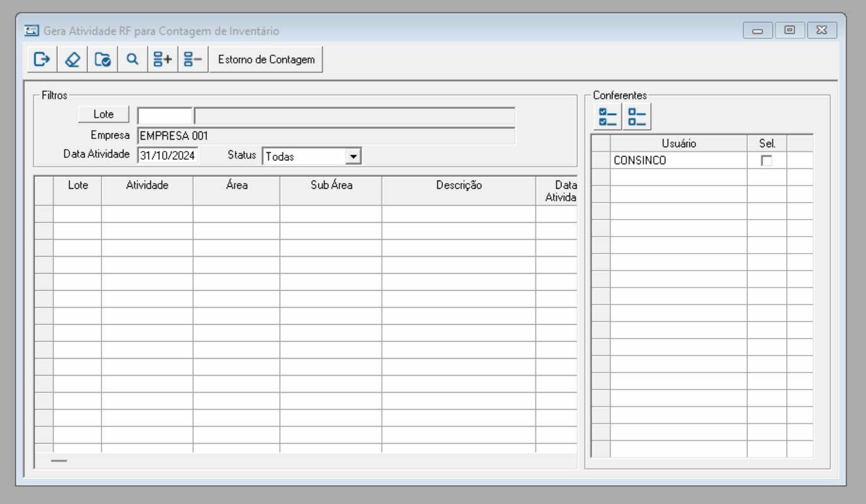Click the Sel. column header
866x504 pixels.
(x=767, y=143)
